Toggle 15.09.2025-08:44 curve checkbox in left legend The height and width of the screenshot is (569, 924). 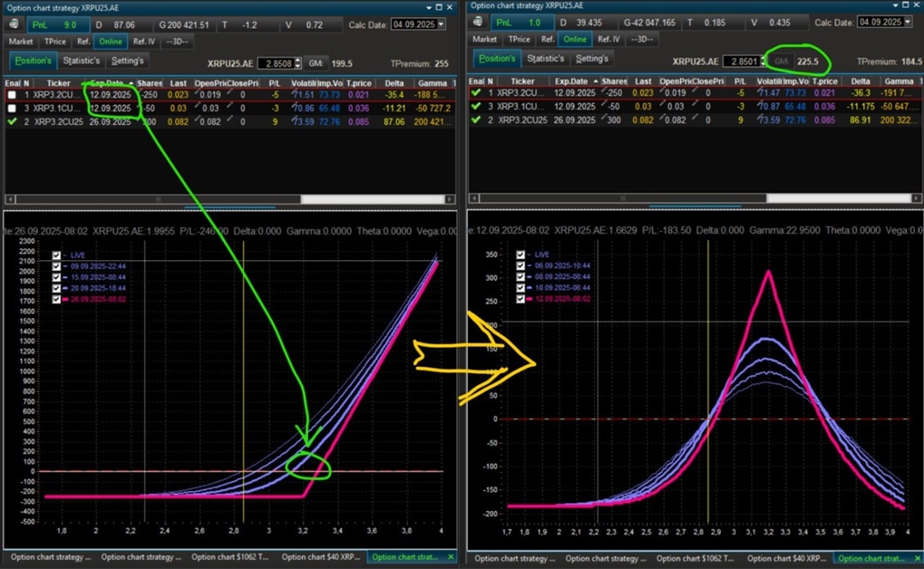[56, 277]
